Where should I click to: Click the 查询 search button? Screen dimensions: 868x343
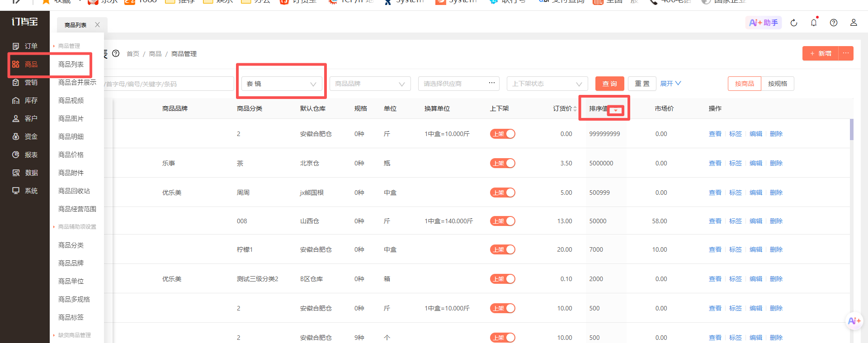(609, 84)
